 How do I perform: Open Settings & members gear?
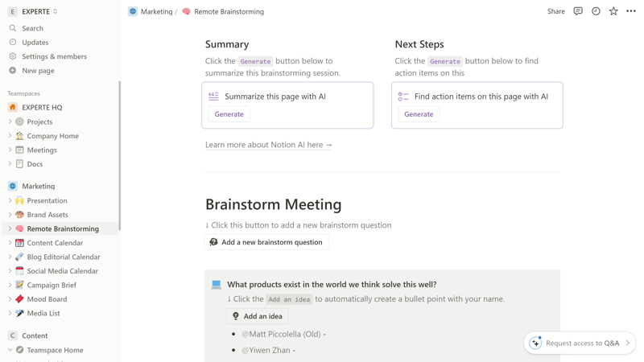click(x=13, y=56)
